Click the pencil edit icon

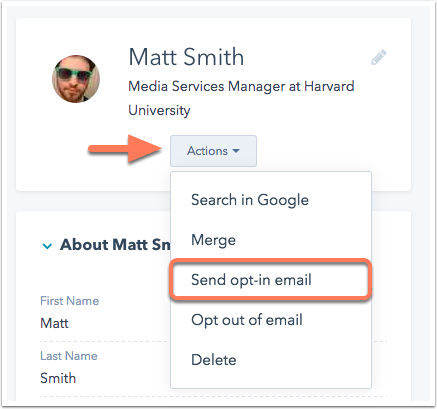pyautogui.click(x=379, y=57)
